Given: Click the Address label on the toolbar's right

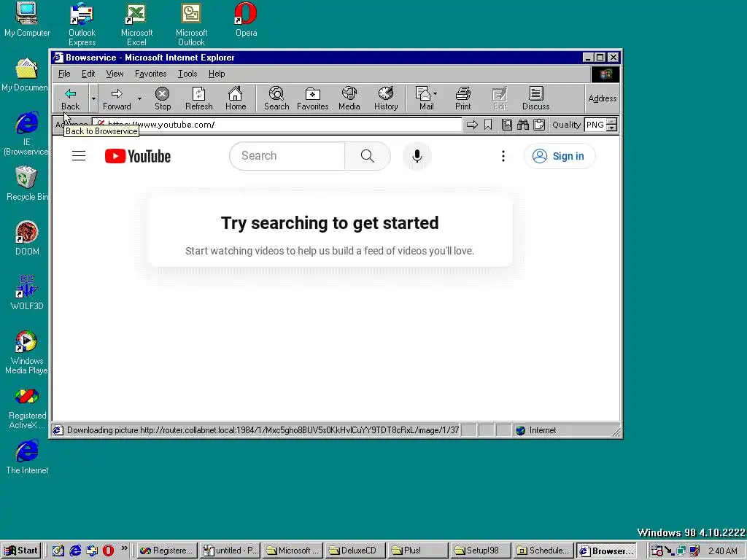Looking at the screenshot, I should click(602, 98).
